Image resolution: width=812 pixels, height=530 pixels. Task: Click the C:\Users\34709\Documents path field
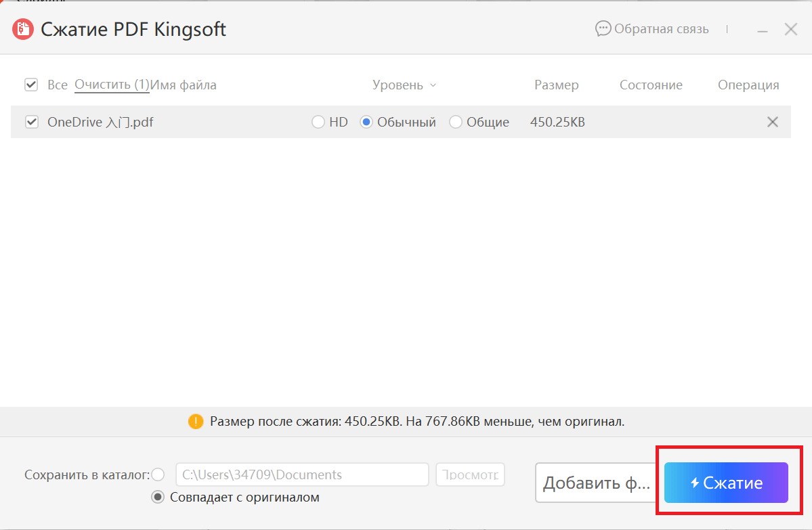[x=303, y=474]
